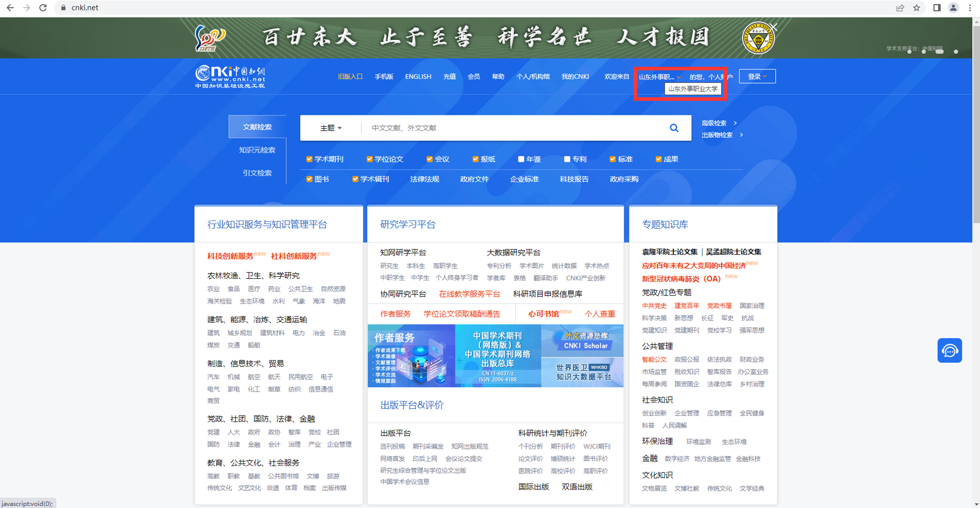The height and width of the screenshot is (508, 980).
Task: Open the customer service chat icon
Action: (949, 351)
